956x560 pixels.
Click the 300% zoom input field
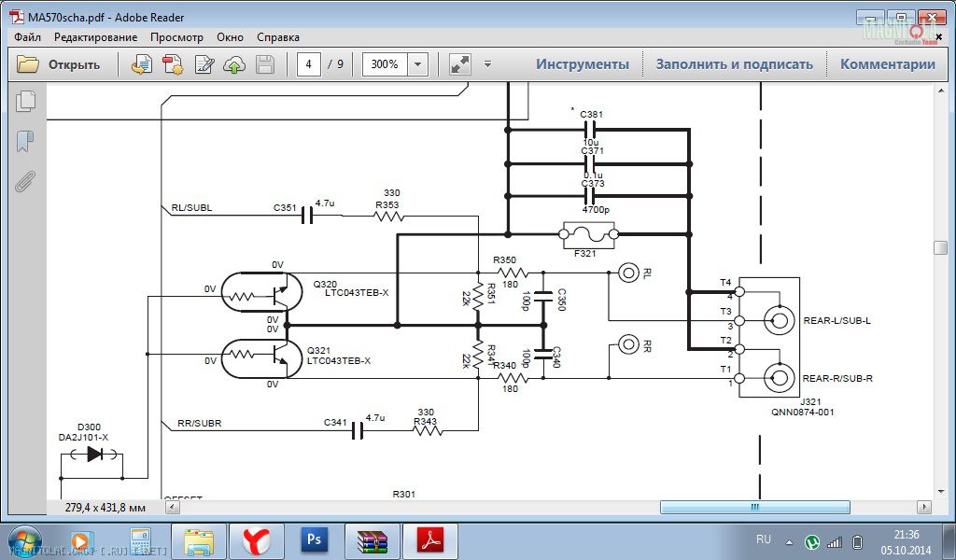[x=385, y=64]
